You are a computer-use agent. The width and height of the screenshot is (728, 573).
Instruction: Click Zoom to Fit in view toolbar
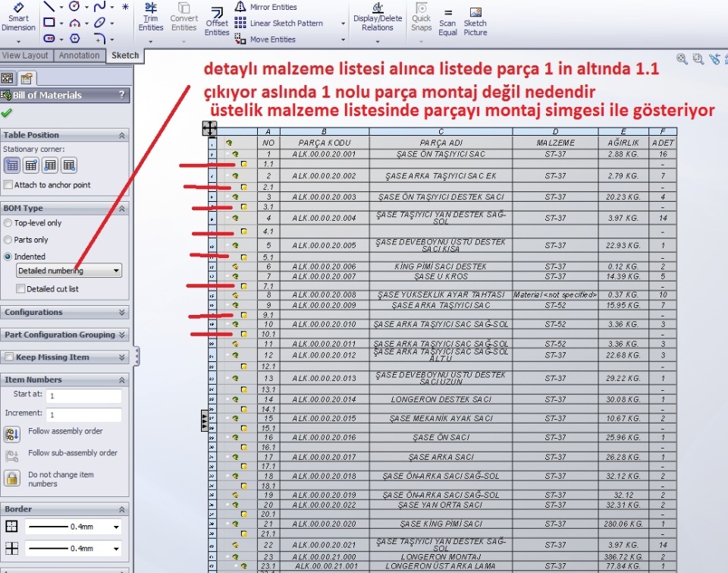click(x=682, y=59)
